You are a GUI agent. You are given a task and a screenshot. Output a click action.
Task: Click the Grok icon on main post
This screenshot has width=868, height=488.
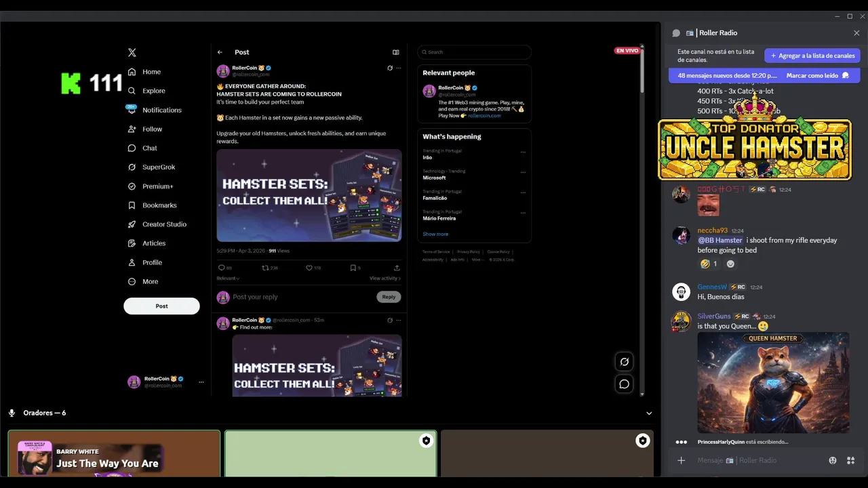pos(390,68)
